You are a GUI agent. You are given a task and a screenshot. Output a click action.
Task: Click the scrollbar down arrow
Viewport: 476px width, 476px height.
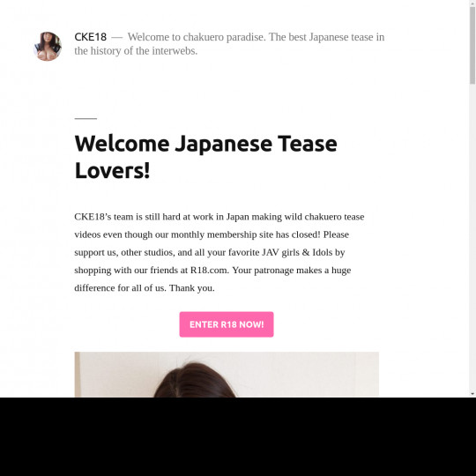click(472, 394)
